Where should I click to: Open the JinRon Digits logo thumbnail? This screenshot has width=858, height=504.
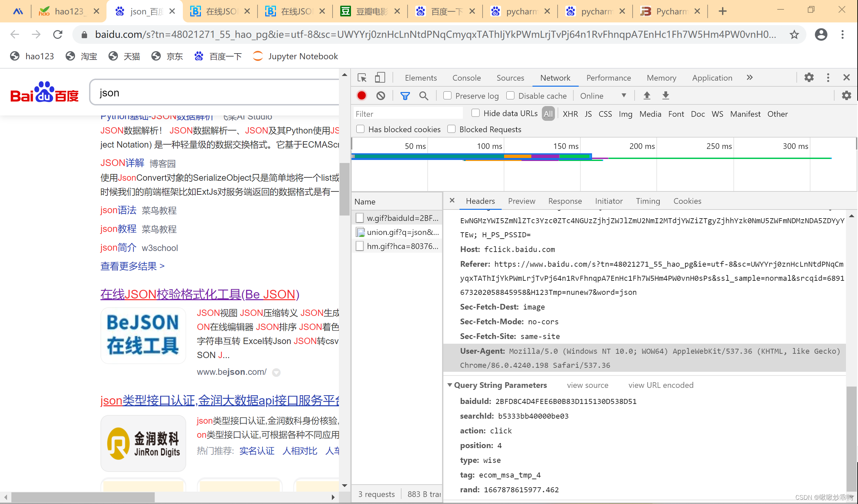143,443
